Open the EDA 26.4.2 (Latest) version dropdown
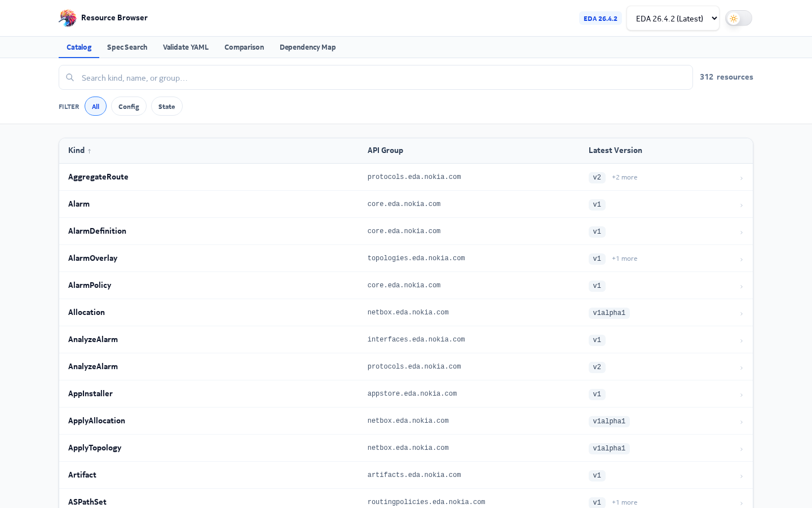 click(673, 18)
